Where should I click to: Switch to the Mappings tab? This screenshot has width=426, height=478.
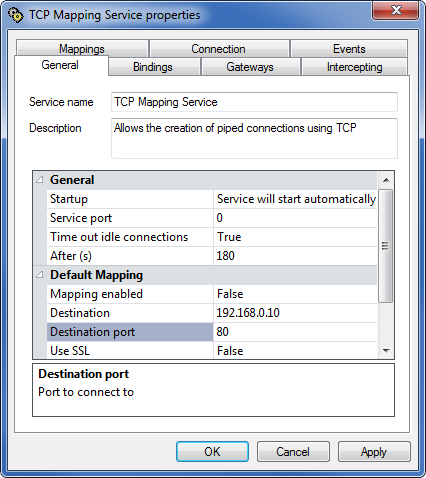[82, 49]
